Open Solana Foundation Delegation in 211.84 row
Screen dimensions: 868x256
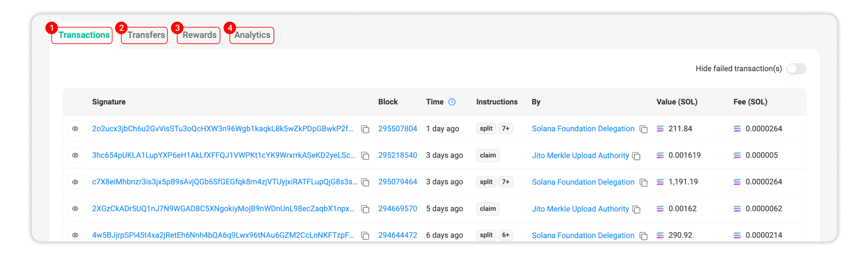pos(583,129)
